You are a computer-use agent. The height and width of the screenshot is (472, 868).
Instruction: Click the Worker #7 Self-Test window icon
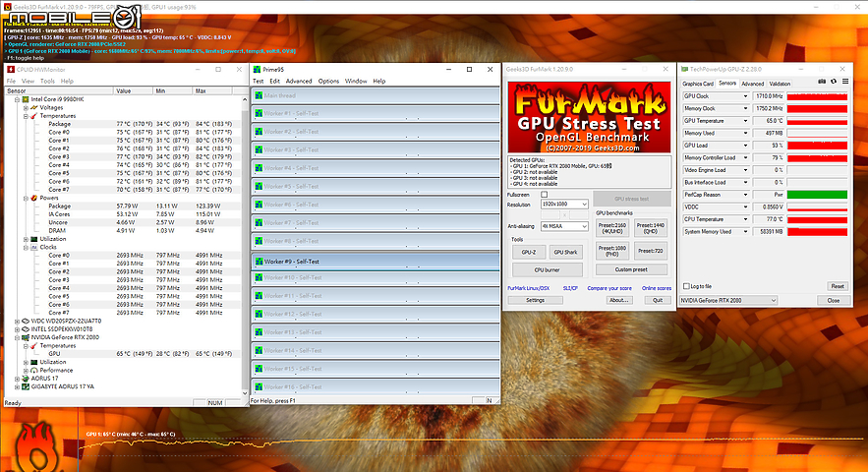click(259, 222)
